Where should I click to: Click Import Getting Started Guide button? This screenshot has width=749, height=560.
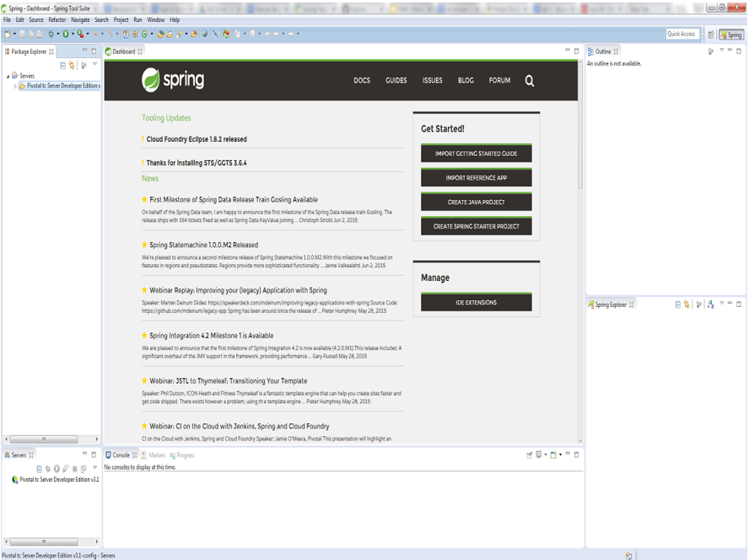(477, 153)
